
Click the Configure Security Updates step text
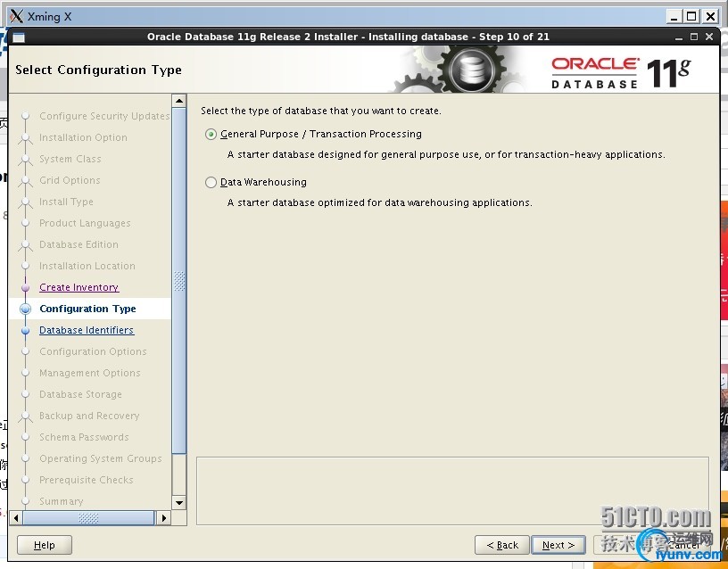[x=104, y=116]
